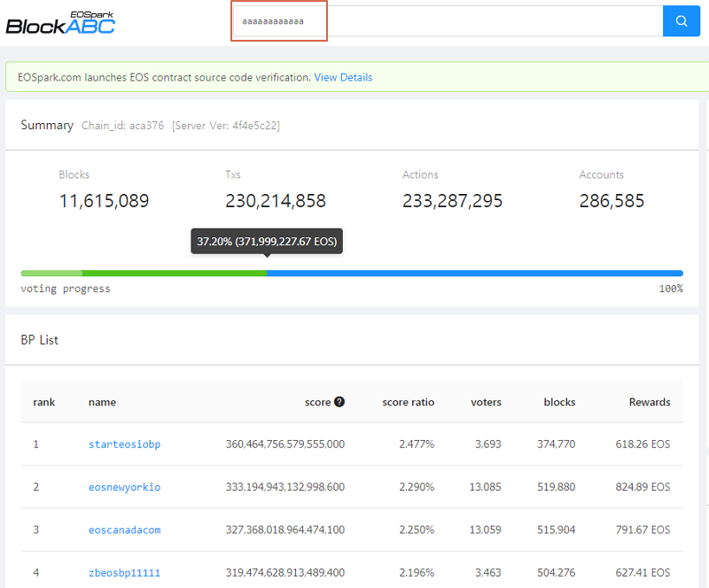
Task: Click the name column header
Action: (x=102, y=402)
